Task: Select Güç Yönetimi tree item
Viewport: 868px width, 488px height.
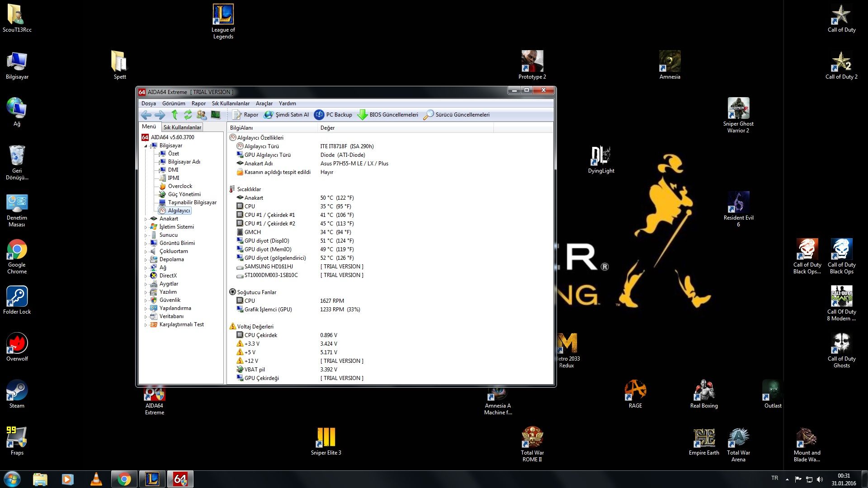Action: click(184, 194)
